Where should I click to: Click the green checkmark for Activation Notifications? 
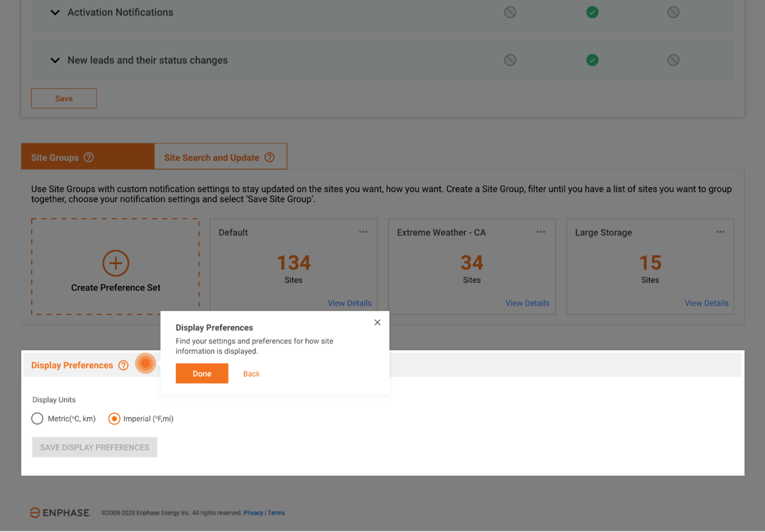click(592, 11)
